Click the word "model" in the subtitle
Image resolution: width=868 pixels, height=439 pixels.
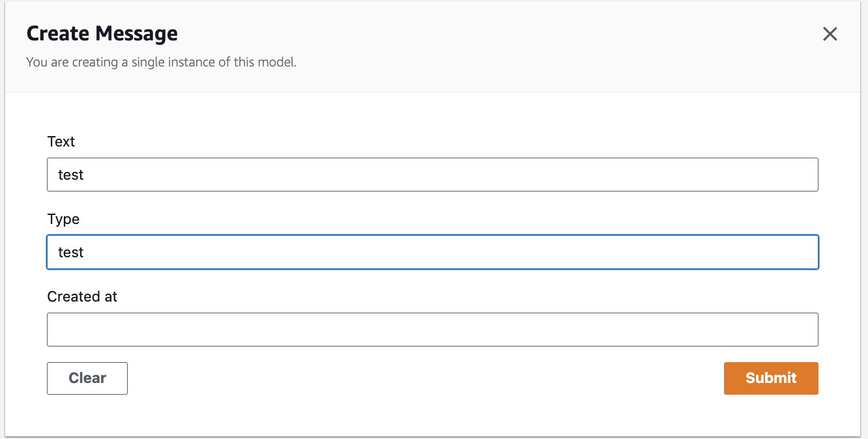(278, 63)
